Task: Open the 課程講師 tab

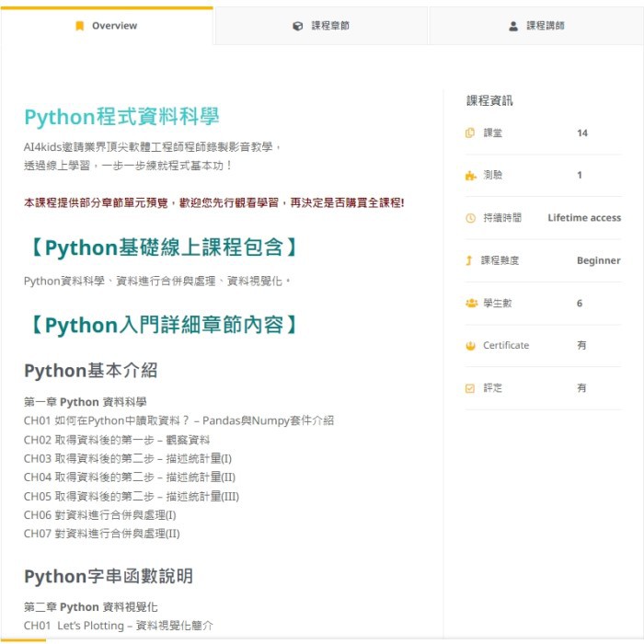Action: coord(535,26)
